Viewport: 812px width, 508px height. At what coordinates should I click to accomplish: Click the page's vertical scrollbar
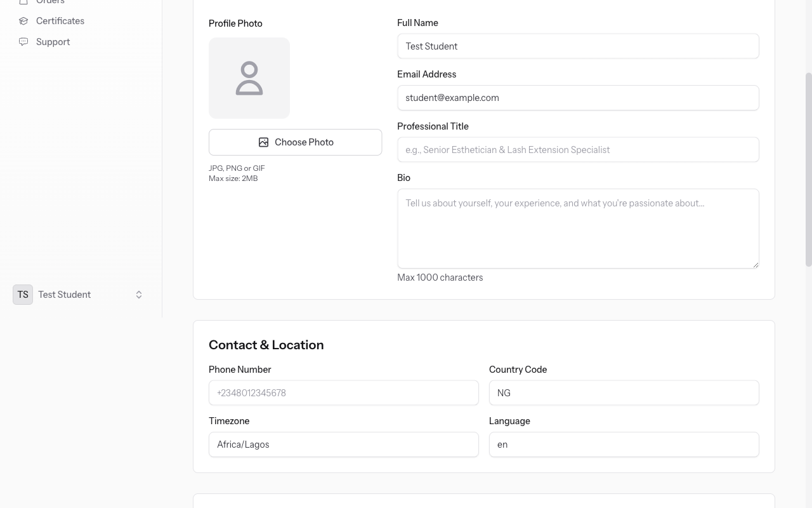[808, 168]
